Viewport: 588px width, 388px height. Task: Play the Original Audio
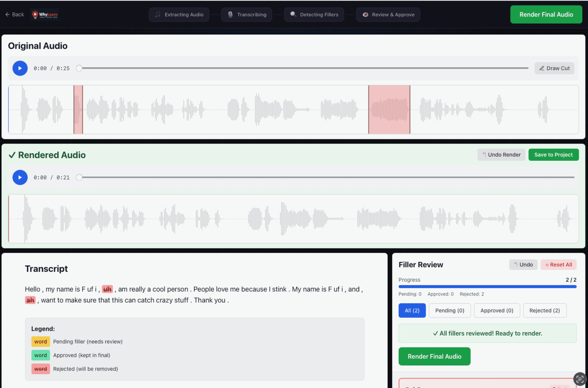click(20, 68)
